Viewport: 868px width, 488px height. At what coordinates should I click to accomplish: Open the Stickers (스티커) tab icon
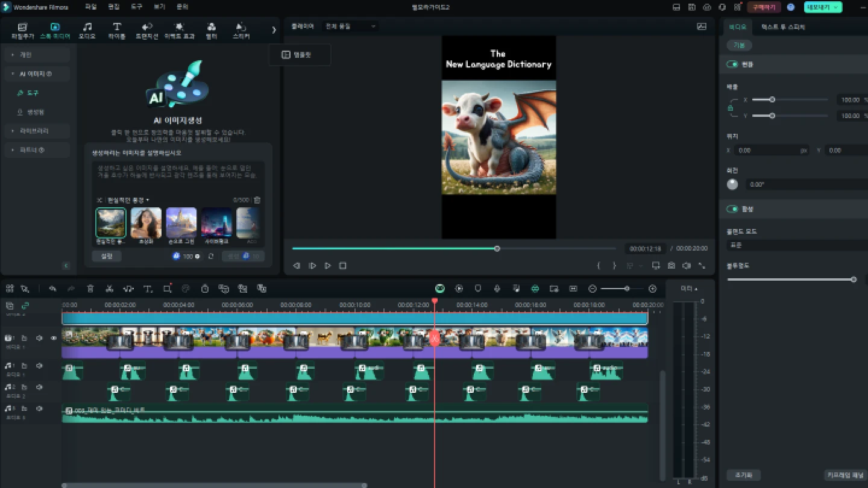pos(241,27)
